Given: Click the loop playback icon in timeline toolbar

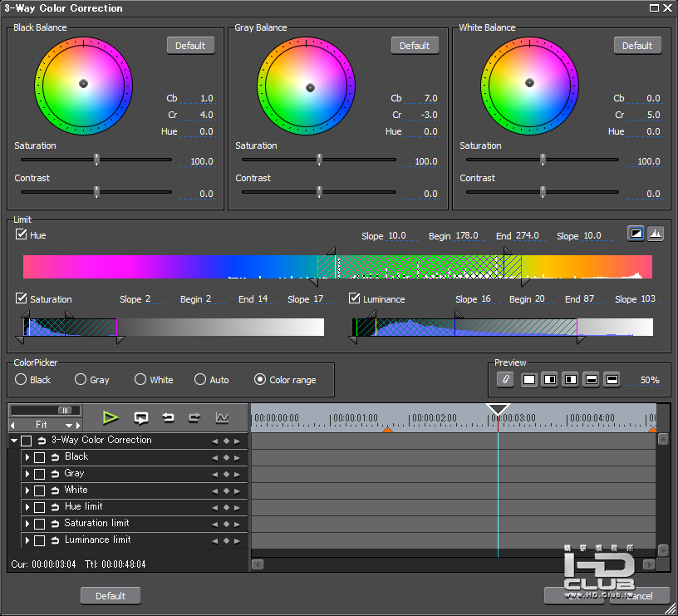Looking at the screenshot, I should tap(140, 417).
